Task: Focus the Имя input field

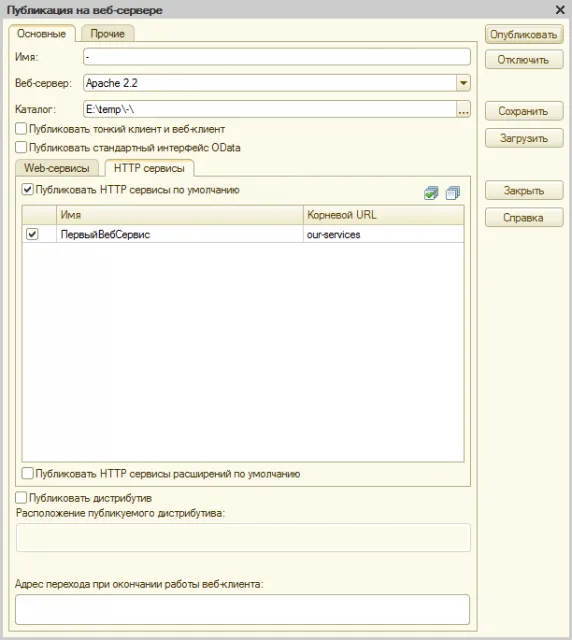Action: [277, 57]
